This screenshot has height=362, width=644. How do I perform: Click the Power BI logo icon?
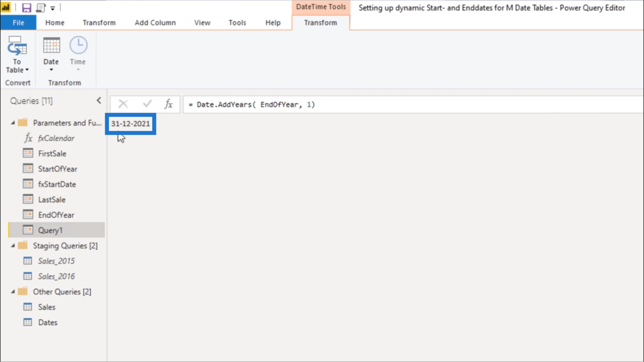6,7
